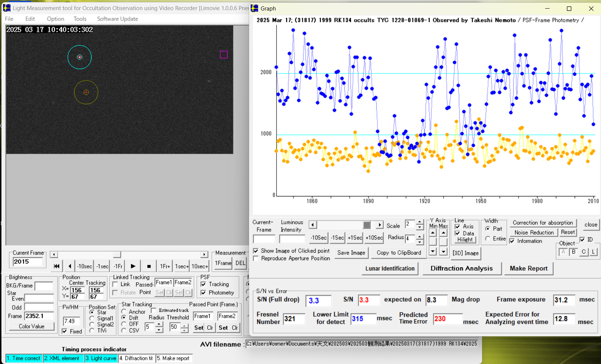Image resolution: width=601 pixels, height=364 pixels.
Task: Select Object B button in graph panel
Action: tap(573, 252)
